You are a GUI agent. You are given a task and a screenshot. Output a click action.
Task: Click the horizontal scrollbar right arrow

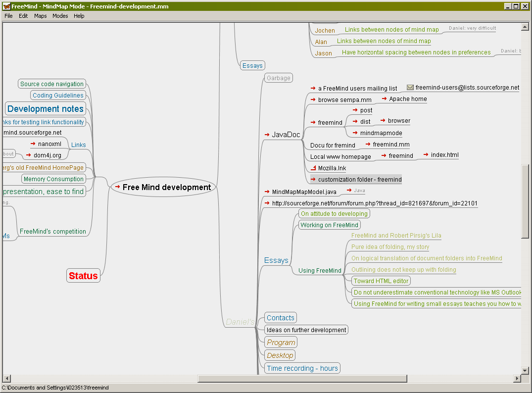pyautogui.click(x=517, y=379)
